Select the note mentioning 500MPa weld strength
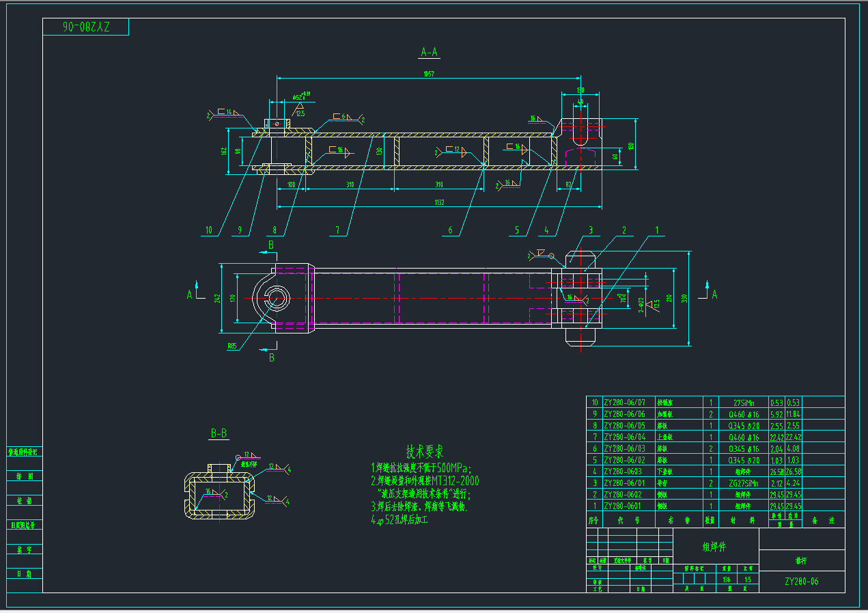The width and height of the screenshot is (868, 613). (x=421, y=468)
